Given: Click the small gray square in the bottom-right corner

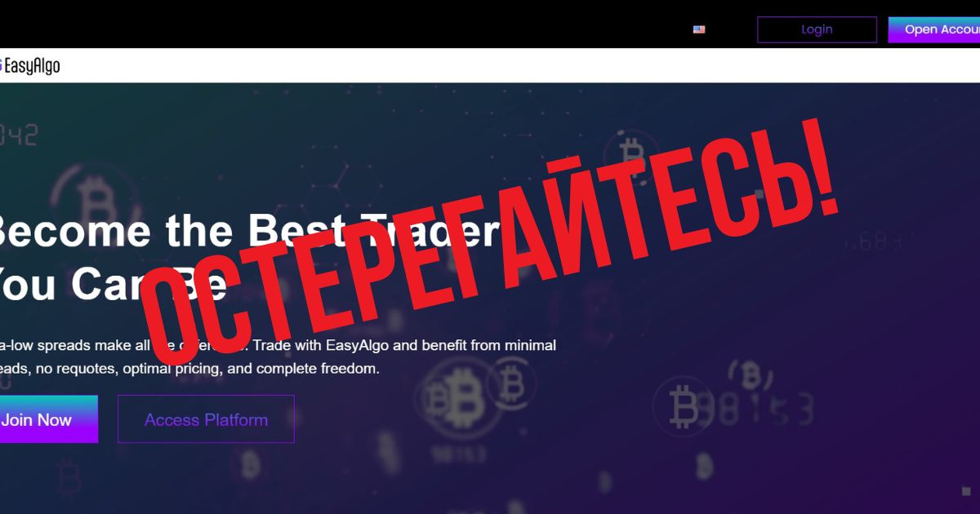Looking at the screenshot, I should tap(966, 490).
